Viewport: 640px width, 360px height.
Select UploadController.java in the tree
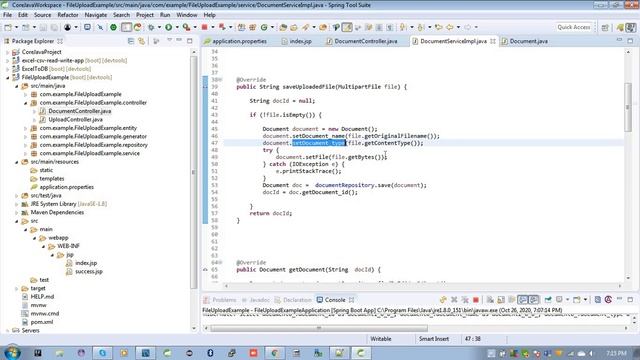[x=75, y=120]
